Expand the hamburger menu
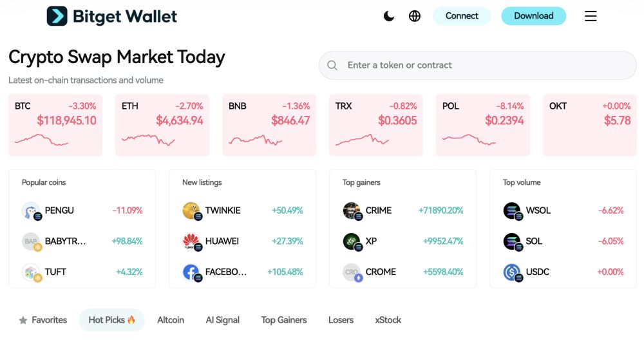644x349 pixels. tap(591, 16)
